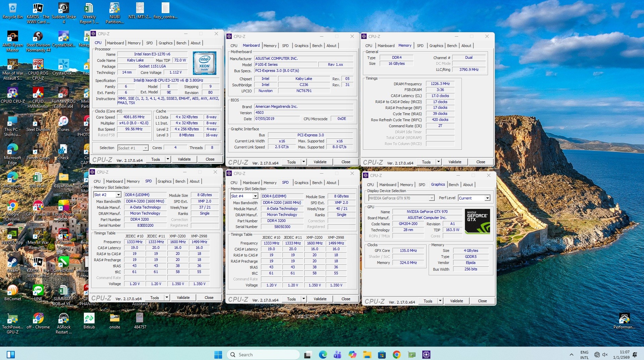Open Google Chrome in the taskbar
This screenshot has height=360, width=644.
(x=396, y=355)
